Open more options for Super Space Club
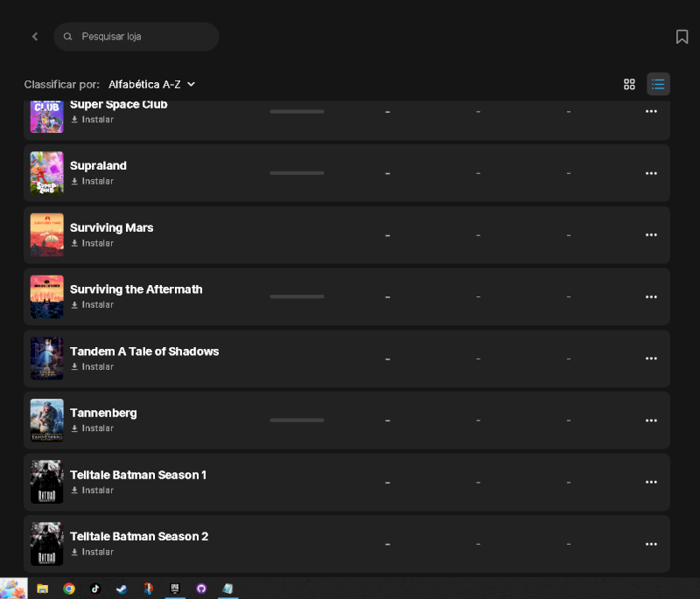The height and width of the screenshot is (599, 700). point(651,111)
